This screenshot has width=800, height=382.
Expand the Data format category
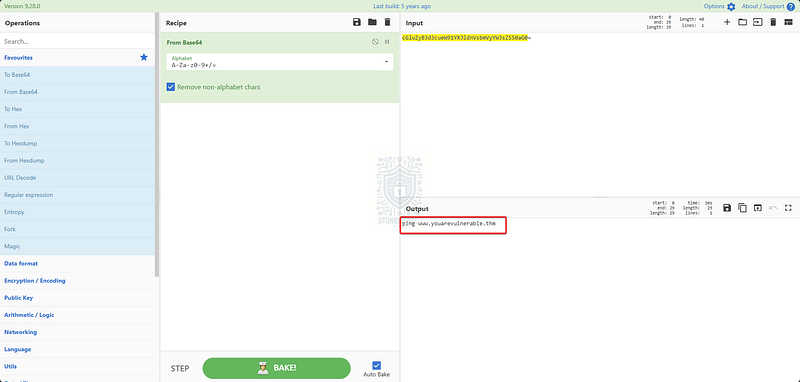click(x=78, y=264)
